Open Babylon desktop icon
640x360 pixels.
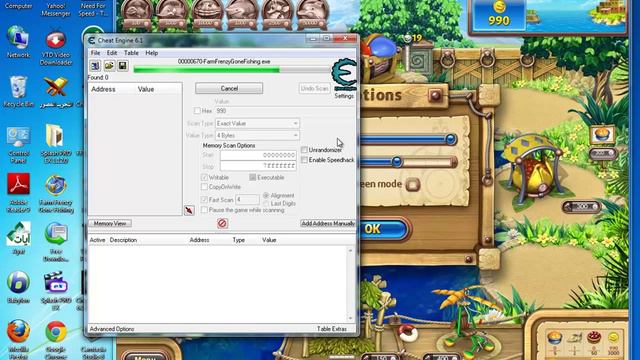18,287
